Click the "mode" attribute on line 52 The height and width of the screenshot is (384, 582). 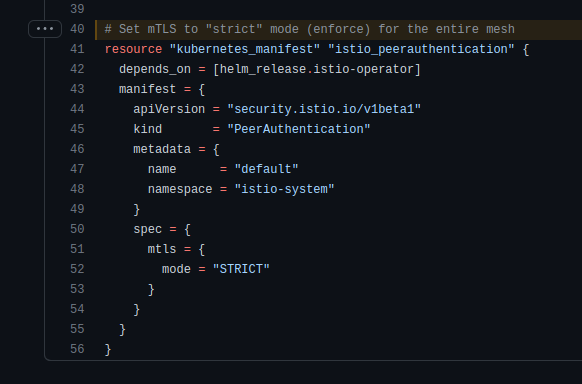(x=176, y=269)
